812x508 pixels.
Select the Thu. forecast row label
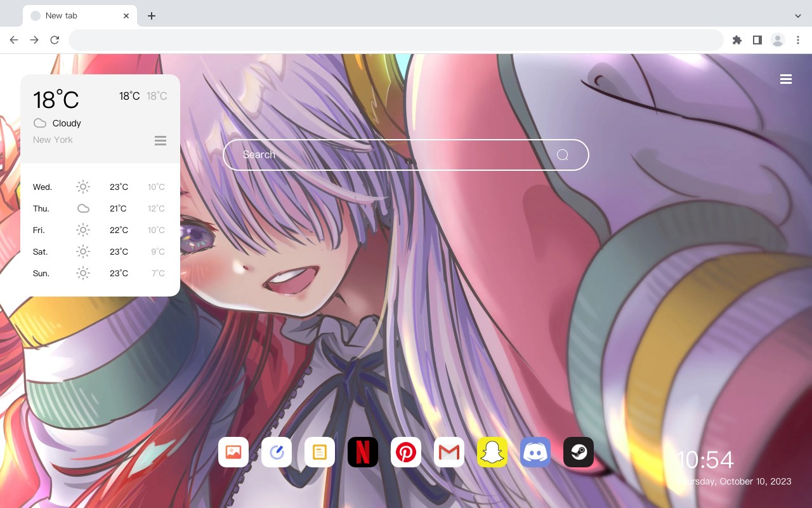[41, 208]
